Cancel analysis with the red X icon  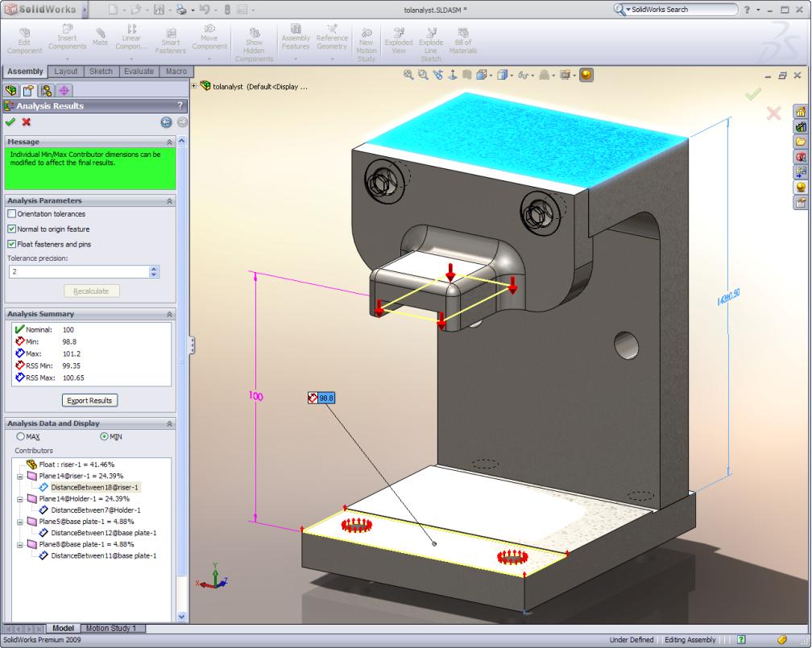27,122
